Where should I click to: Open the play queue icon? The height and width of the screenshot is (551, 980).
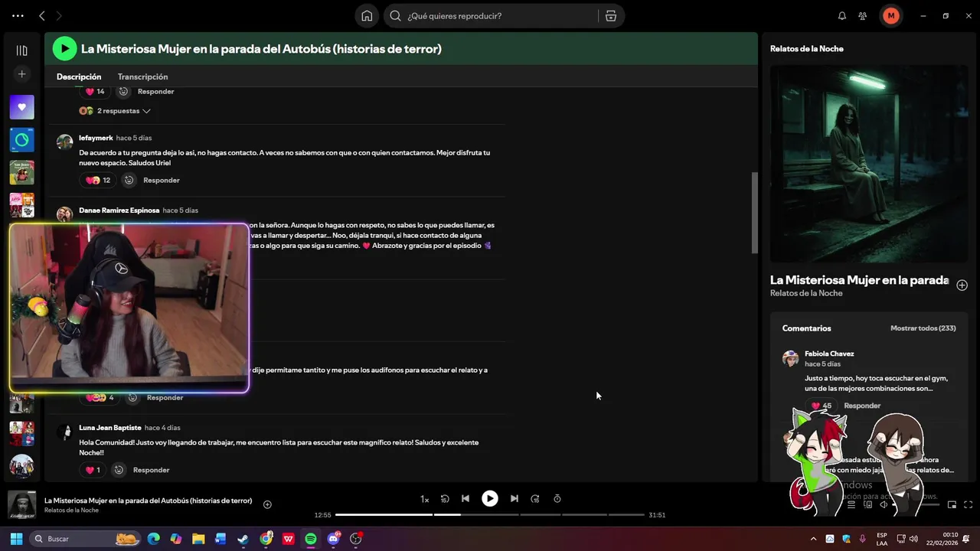[x=851, y=504]
